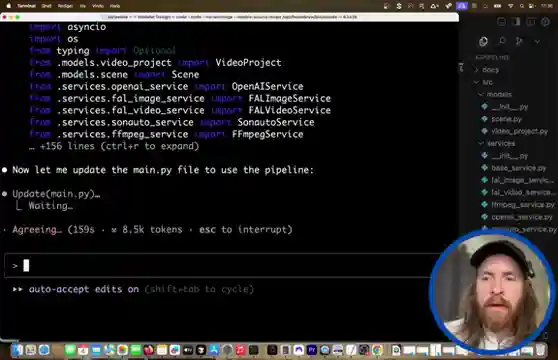The width and height of the screenshot is (558, 360).
Task: Open Music from the Dock
Action: point(241,350)
